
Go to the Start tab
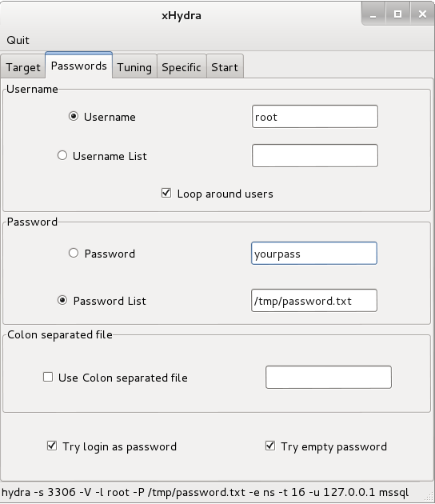(x=225, y=67)
